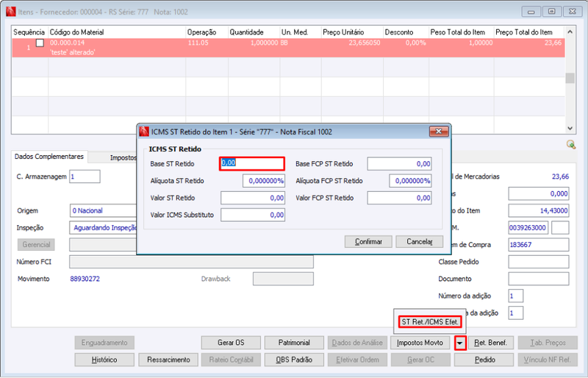Open the dropdown arrow beside Impostos Movto
The width and height of the screenshot is (588, 378).
460,343
